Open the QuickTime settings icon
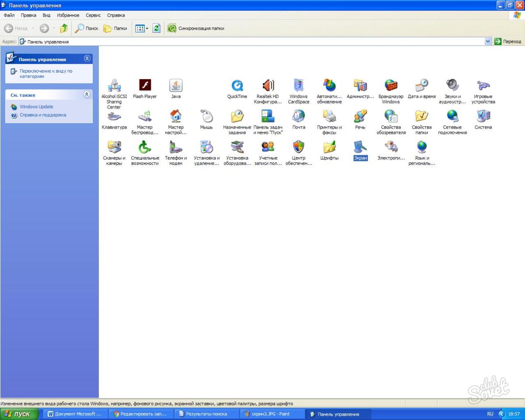Viewport: 525px width, 420px height. [237, 85]
